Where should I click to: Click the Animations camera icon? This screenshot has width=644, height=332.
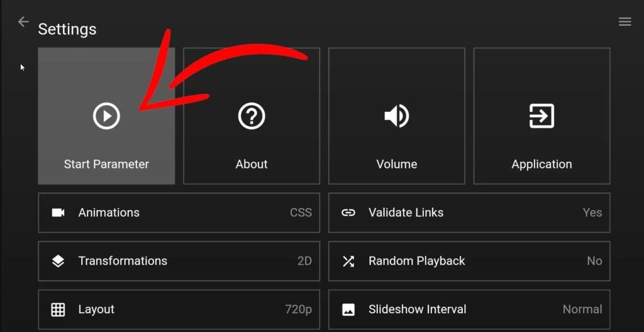coord(58,213)
